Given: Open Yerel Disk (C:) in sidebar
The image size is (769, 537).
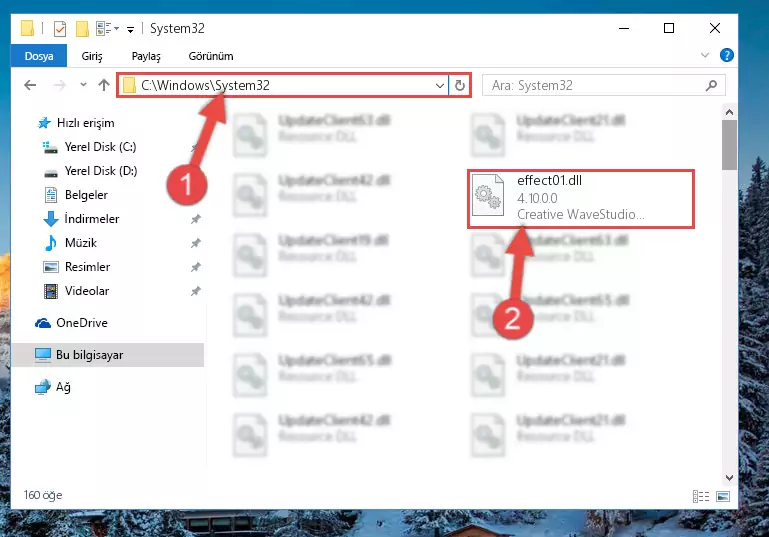Looking at the screenshot, I should pos(100,147).
